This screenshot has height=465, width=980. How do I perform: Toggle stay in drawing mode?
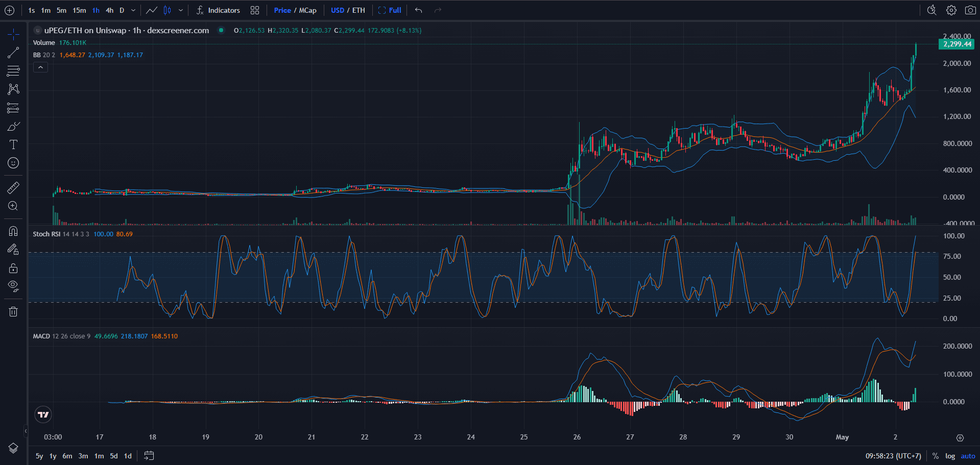point(13,250)
